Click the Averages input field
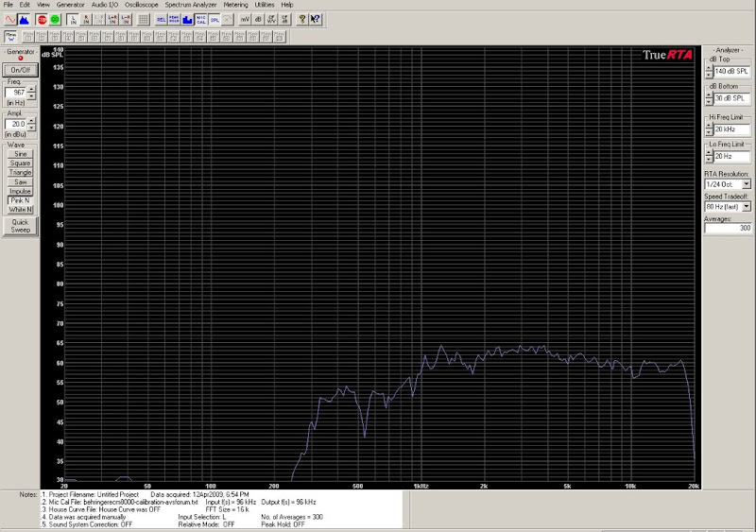Screen dimensions: 756x532 point(727,229)
